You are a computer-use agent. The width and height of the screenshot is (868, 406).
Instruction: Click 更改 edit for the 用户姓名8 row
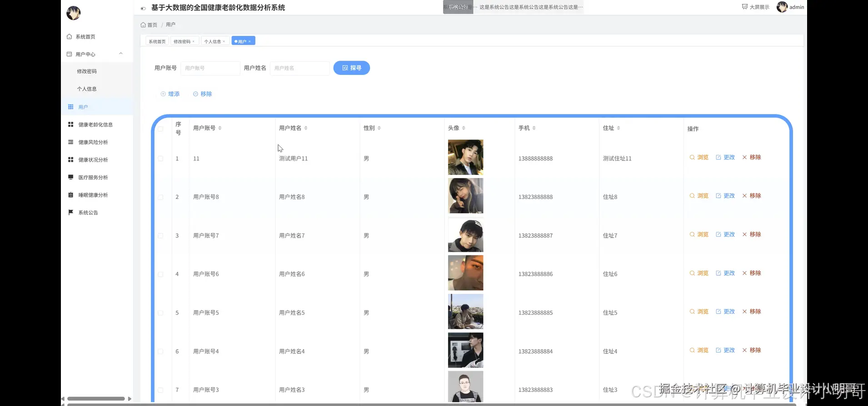725,196
